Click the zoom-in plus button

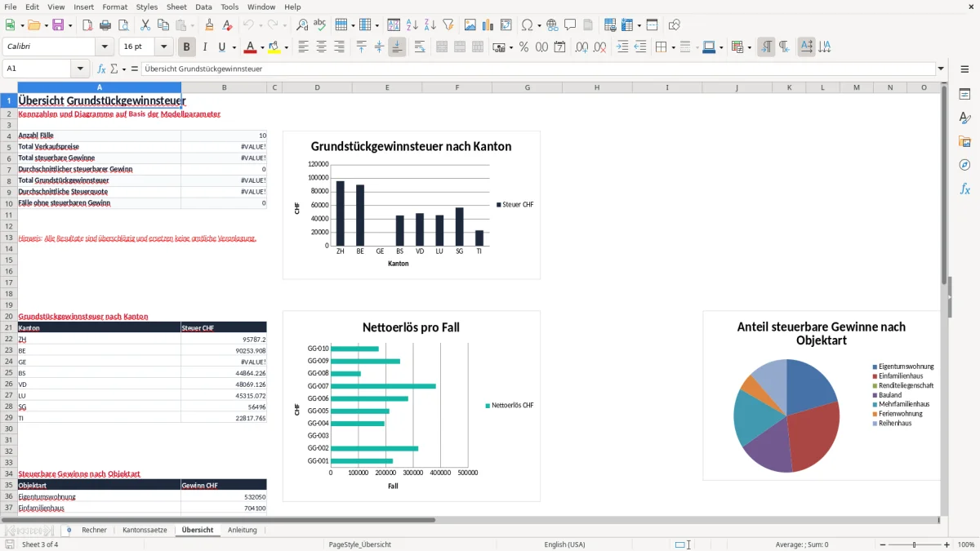pyautogui.click(x=947, y=544)
